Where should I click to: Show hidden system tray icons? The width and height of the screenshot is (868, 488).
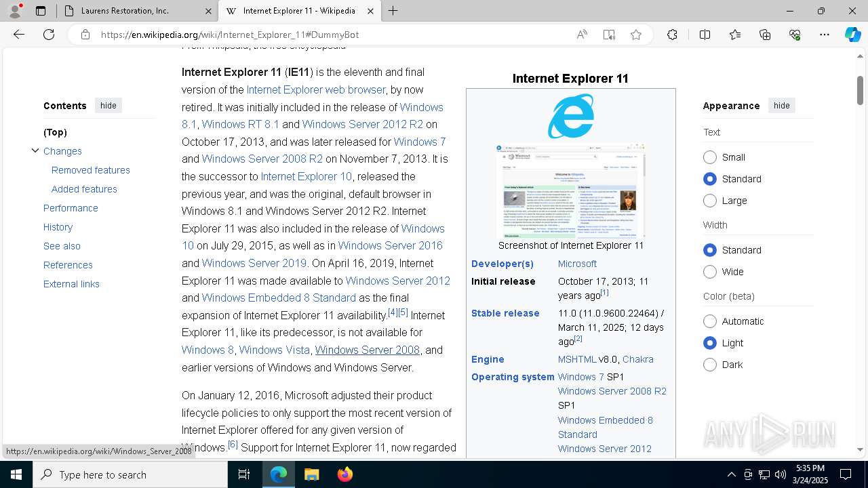[731, 474]
